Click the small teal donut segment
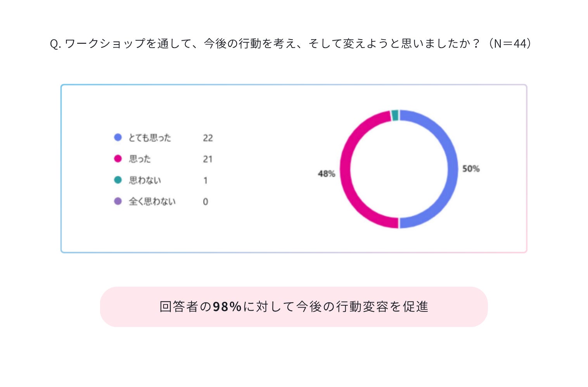 (395, 115)
